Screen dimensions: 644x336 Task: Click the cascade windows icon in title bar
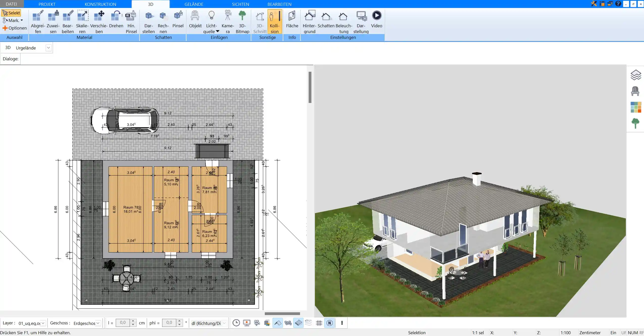(x=610, y=4)
